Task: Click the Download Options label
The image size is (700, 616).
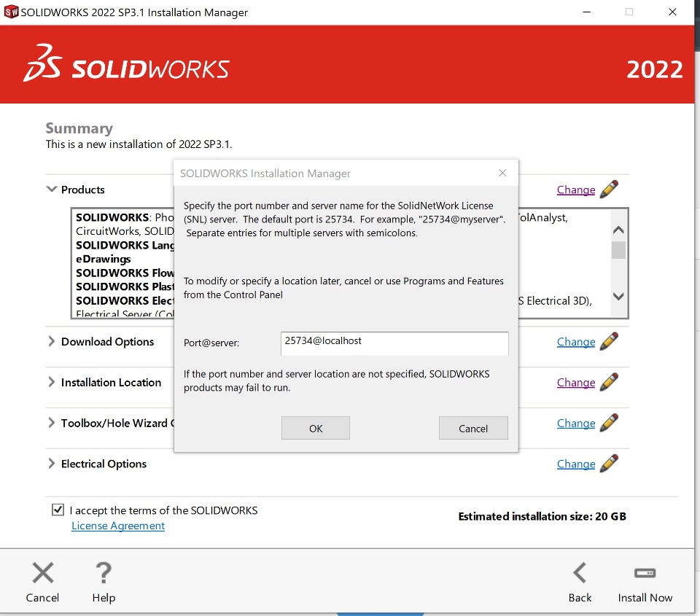Action: [x=108, y=341]
